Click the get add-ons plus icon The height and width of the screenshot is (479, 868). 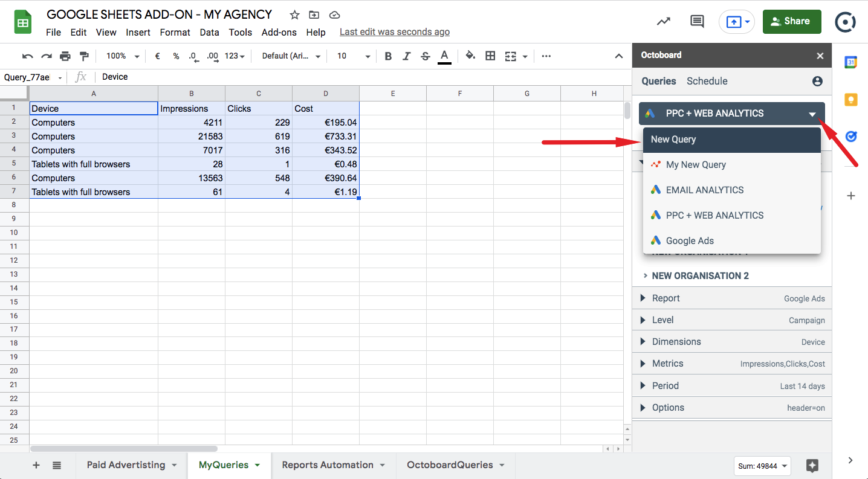pyautogui.click(x=851, y=196)
